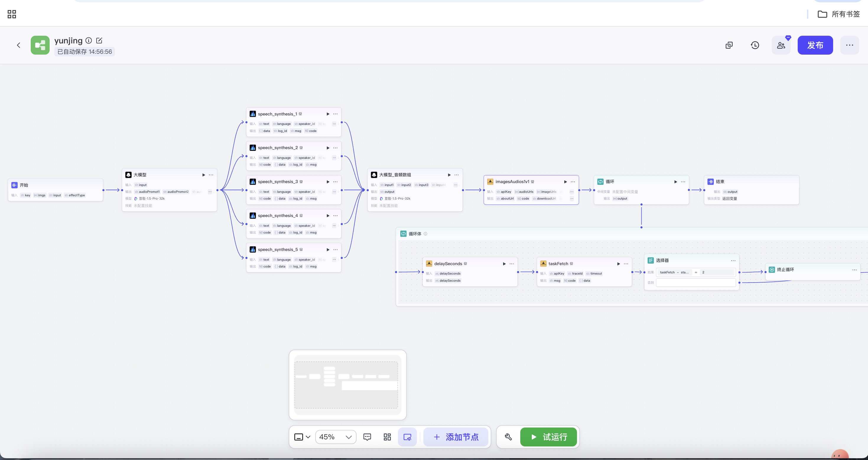868x460 pixels.
Task: Click the 发布 publish button
Action: tap(815, 45)
